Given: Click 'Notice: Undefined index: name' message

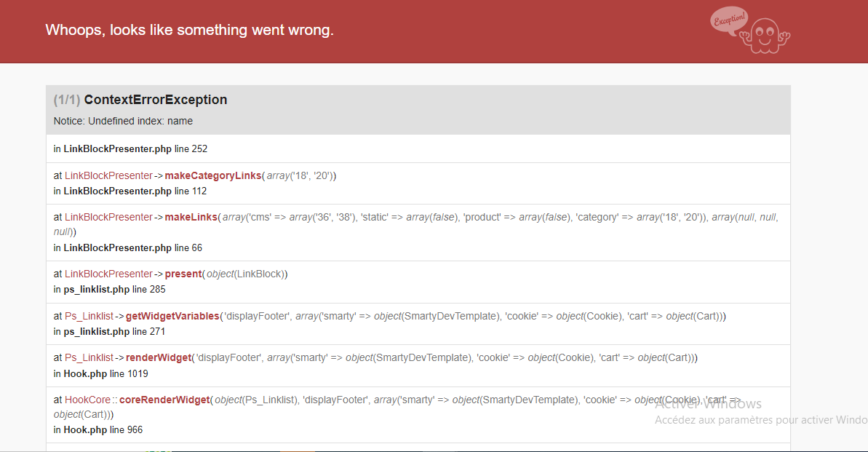Looking at the screenshot, I should point(123,121).
